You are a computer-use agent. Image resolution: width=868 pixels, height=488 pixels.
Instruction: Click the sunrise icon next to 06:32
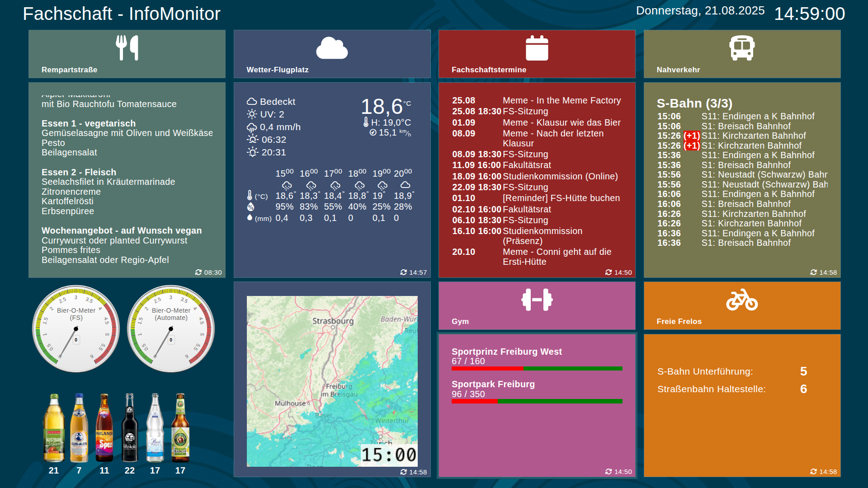pos(252,140)
